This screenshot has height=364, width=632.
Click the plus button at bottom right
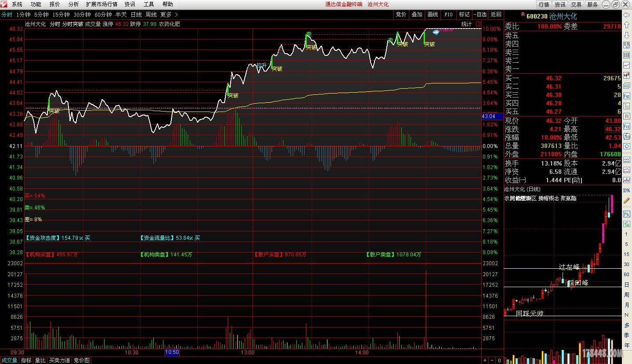click(x=485, y=360)
